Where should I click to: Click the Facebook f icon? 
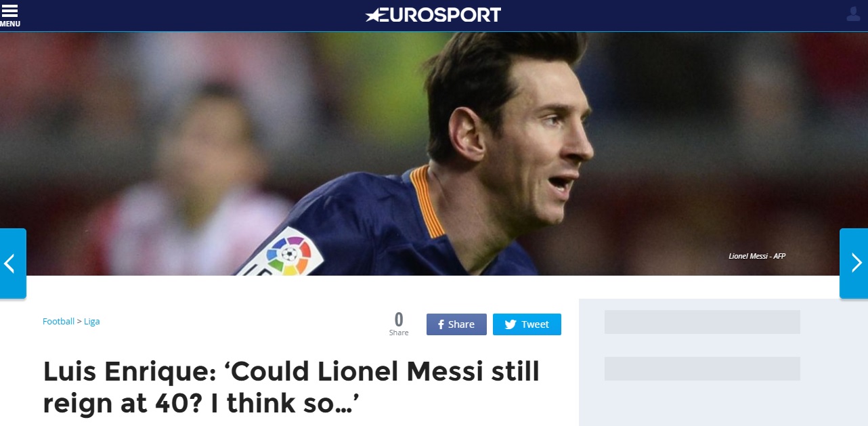click(x=441, y=324)
